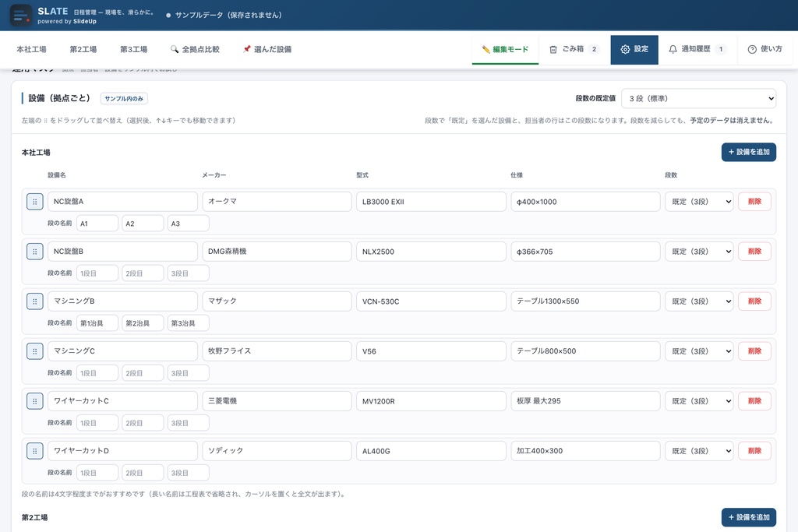The width and height of the screenshot is (798, 532).
Task: Click 3段目 stage field for ワイヤーカットD
Action: [x=189, y=473]
